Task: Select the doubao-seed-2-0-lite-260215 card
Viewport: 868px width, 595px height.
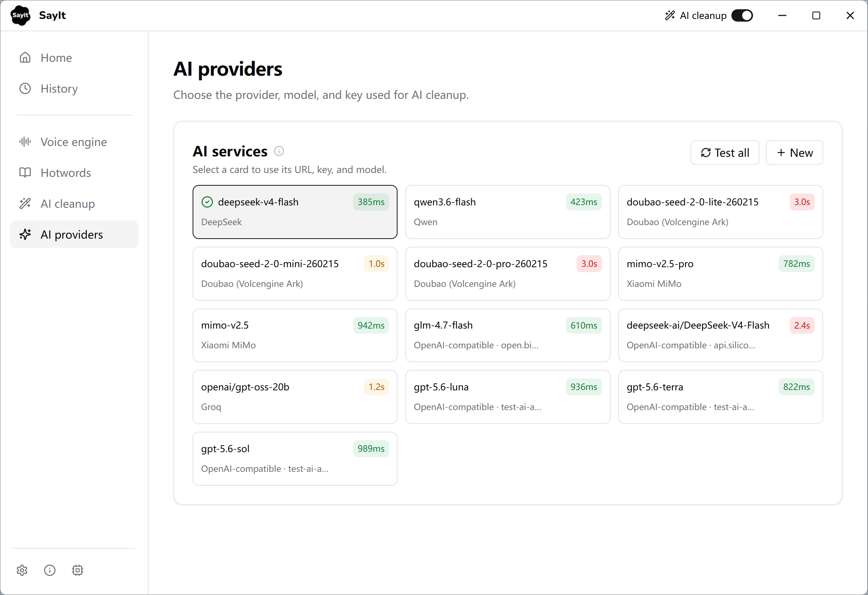Action: click(721, 212)
